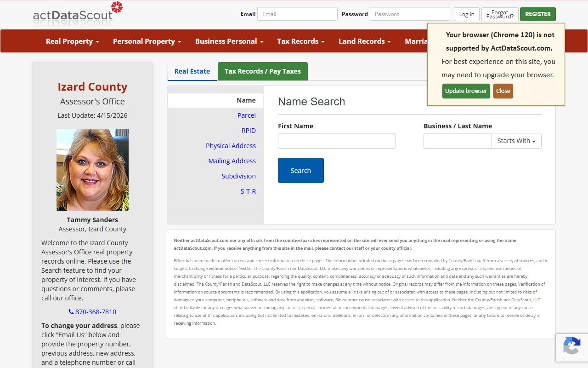Choose Physical Address search option

(231, 146)
